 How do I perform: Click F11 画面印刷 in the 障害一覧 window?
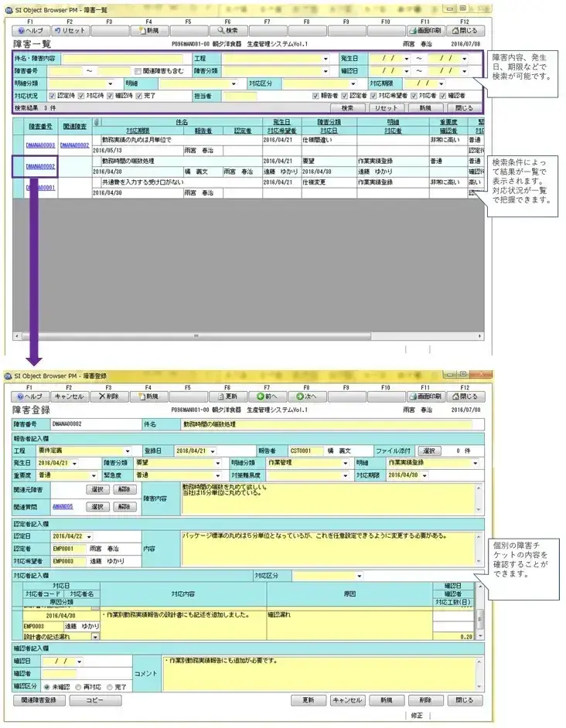pyautogui.click(x=425, y=31)
